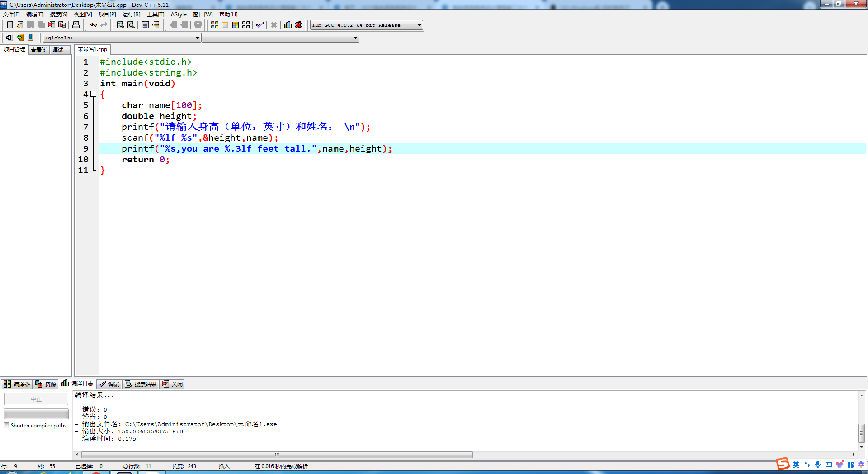Viewport: 868px width, 474px height.
Task: Print the file using the printer icon
Action: (x=76, y=25)
